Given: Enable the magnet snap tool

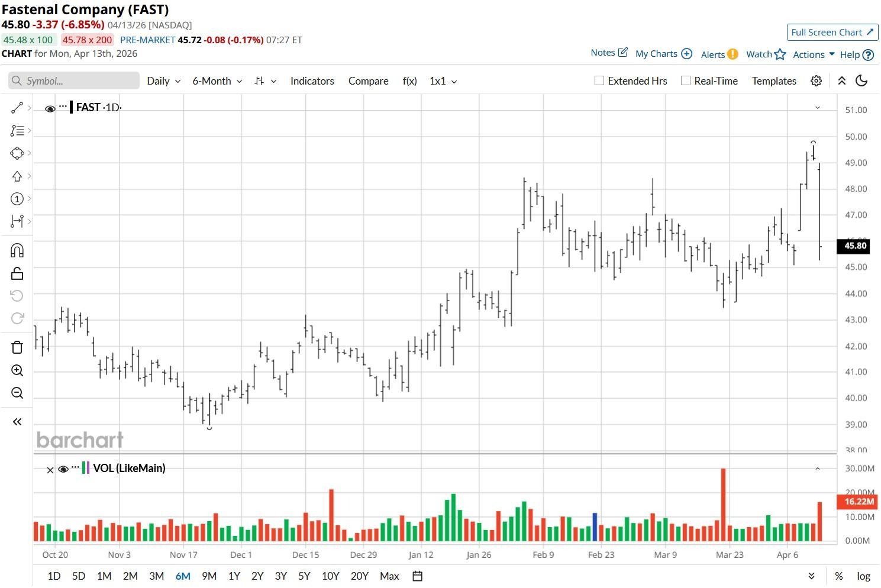Looking at the screenshot, I should tap(17, 251).
